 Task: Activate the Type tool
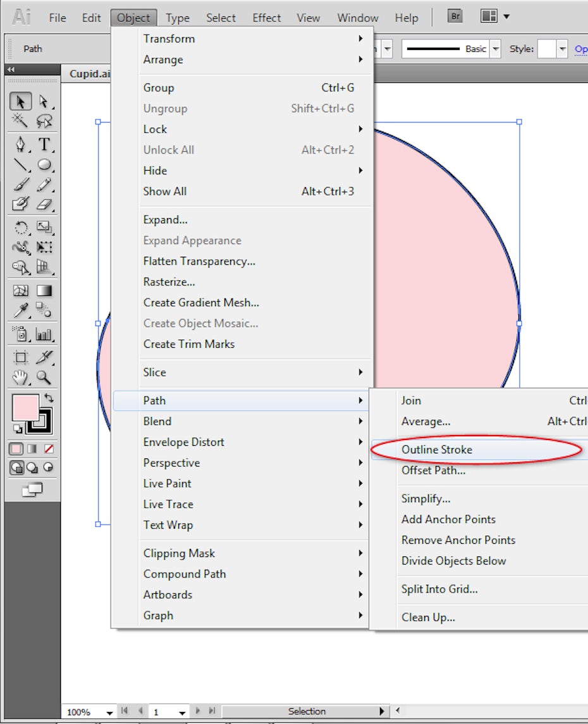tap(44, 144)
